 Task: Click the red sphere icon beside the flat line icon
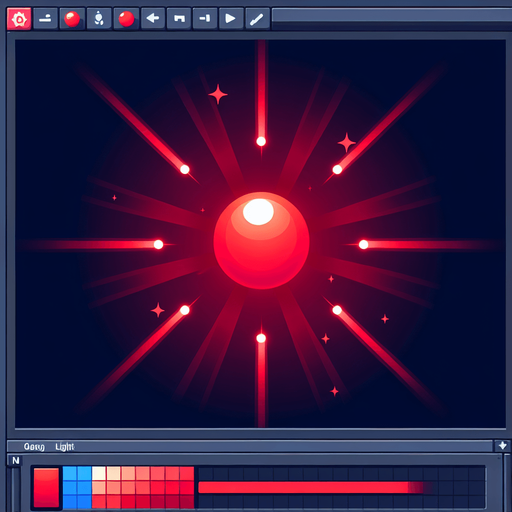[72, 19]
